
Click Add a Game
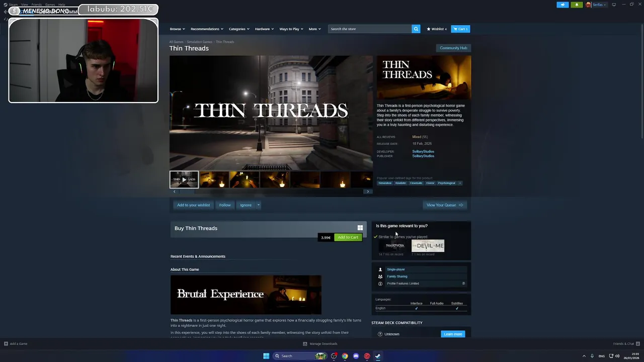(x=16, y=344)
